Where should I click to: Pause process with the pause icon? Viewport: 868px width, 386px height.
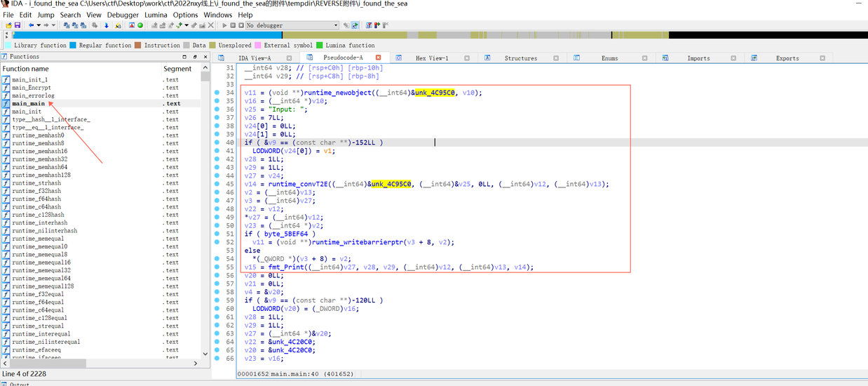coord(233,25)
